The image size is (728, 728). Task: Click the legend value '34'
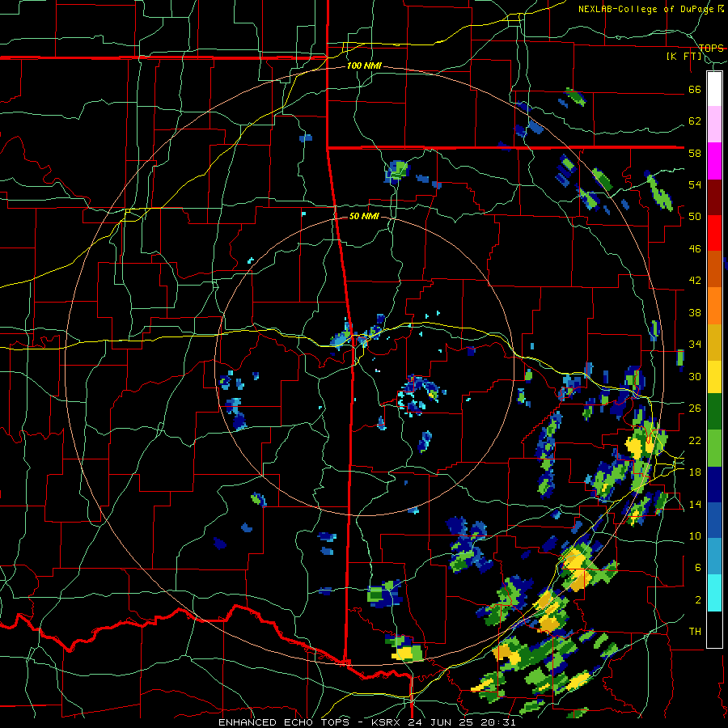click(695, 345)
